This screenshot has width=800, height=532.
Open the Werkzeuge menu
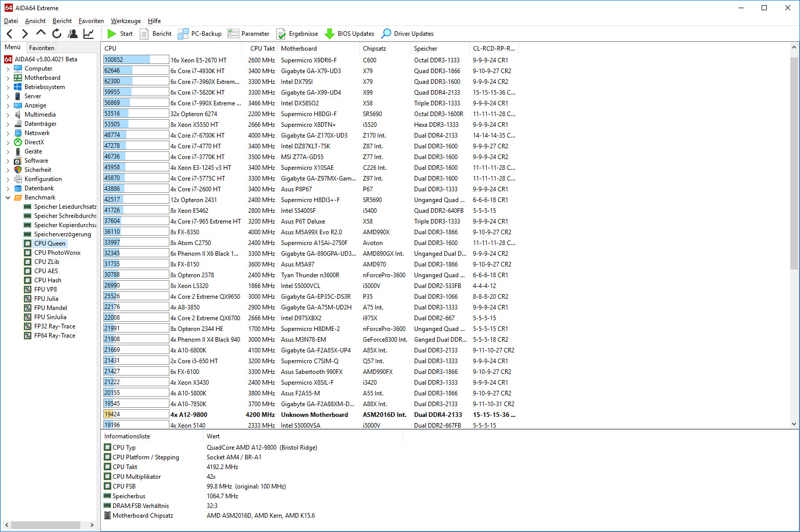(x=125, y=21)
